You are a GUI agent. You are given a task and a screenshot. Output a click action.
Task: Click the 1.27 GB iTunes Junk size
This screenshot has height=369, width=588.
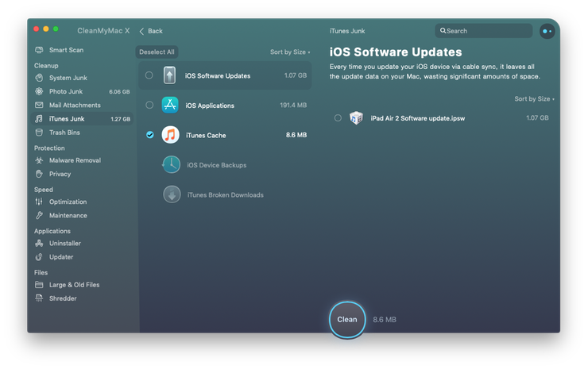pos(120,119)
